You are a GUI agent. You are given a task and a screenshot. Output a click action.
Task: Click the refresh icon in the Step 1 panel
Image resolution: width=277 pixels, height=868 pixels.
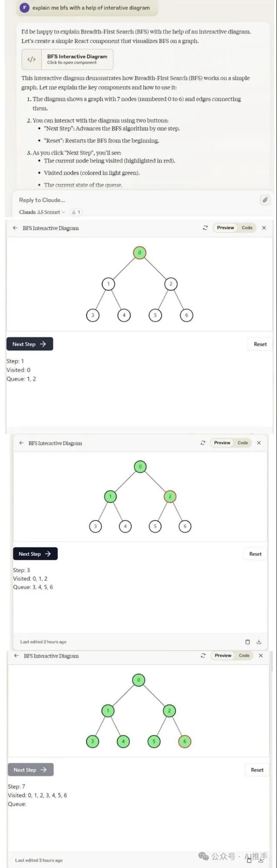[x=205, y=228]
